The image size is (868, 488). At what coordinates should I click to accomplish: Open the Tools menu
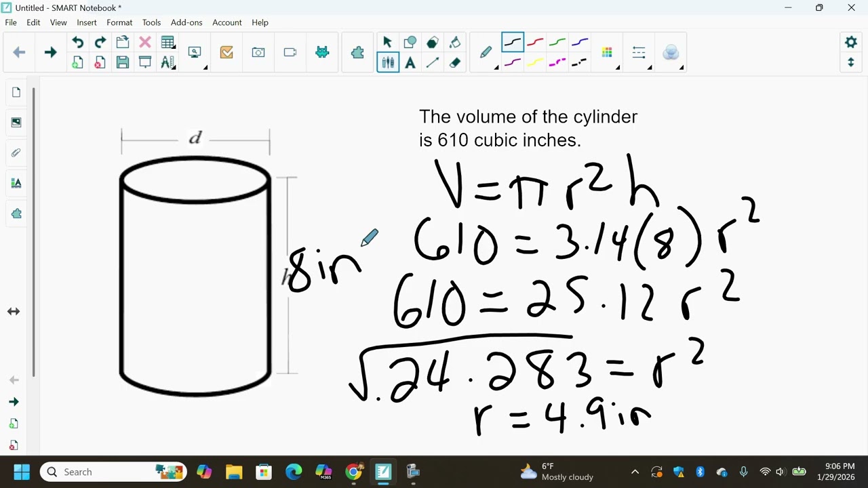[151, 22]
